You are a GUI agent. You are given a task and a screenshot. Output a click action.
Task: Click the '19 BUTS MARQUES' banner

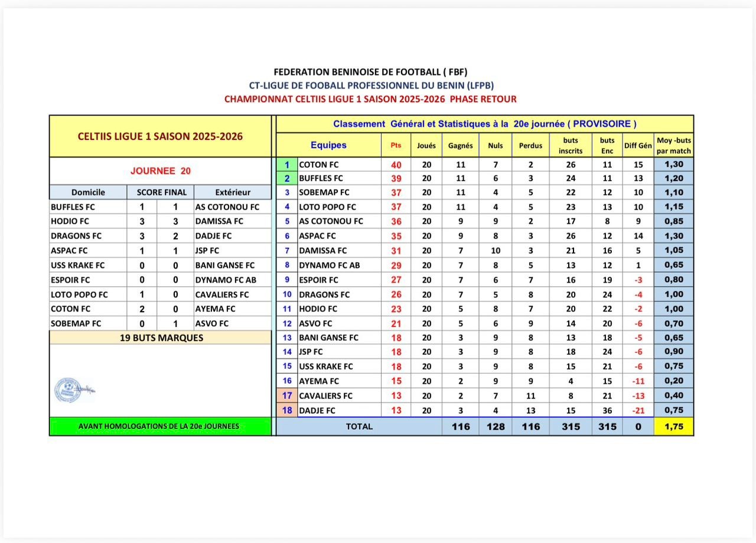pyautogui.click(x=161, y=338)
